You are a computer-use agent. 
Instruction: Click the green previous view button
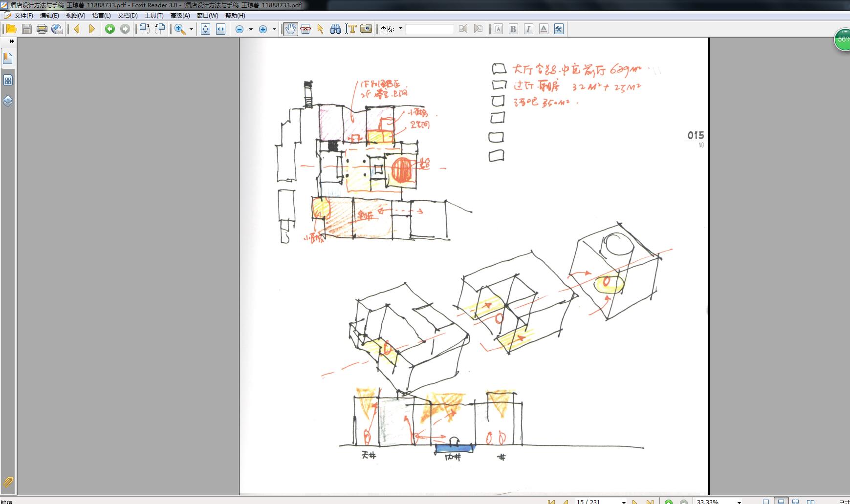pos(110,29)
